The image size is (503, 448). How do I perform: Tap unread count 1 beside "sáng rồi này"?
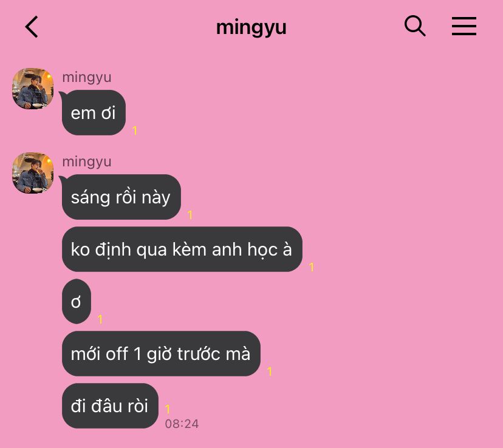click(190, 215)
